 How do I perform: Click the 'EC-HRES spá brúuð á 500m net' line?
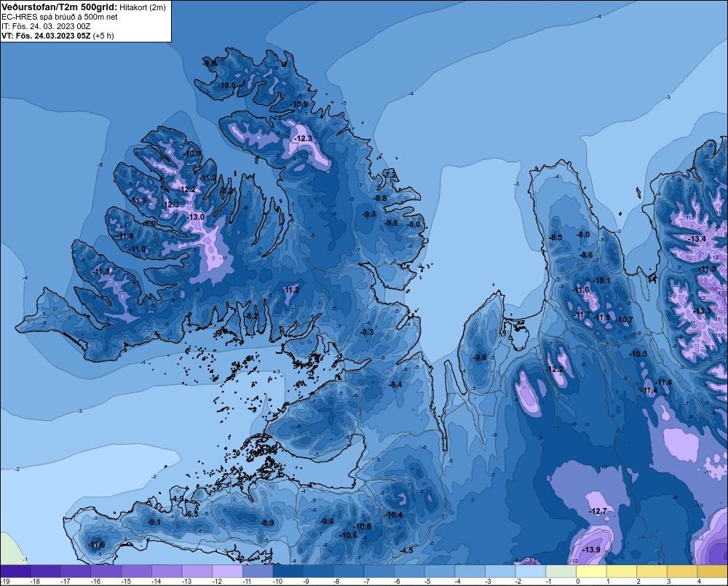[x=59, y=17]
